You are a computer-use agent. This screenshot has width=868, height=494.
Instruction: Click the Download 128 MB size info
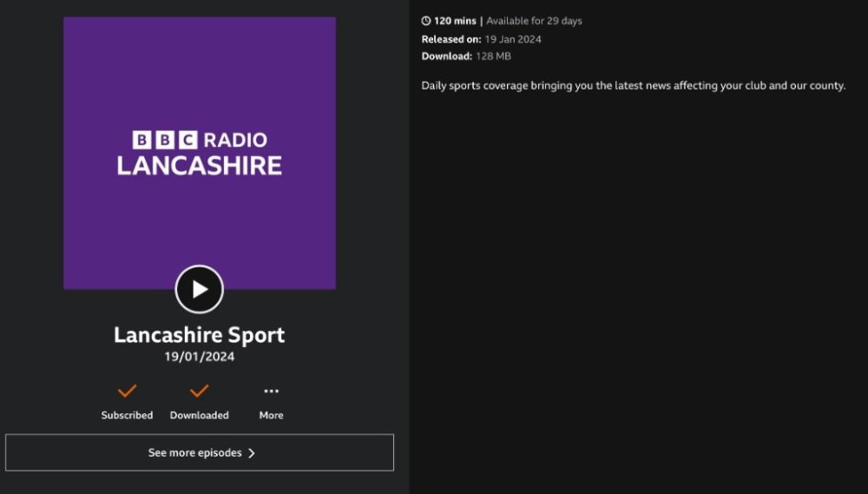pos(466,56)
